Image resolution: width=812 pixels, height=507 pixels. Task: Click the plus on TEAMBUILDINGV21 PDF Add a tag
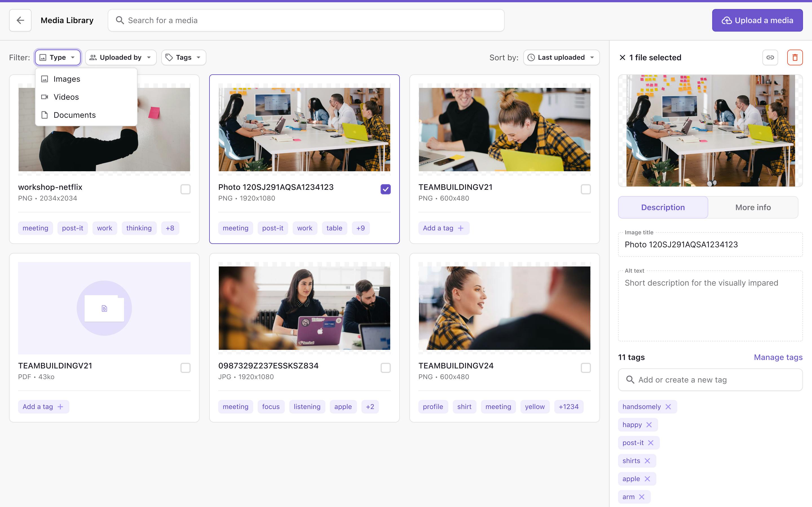click(x=60, y=407)
